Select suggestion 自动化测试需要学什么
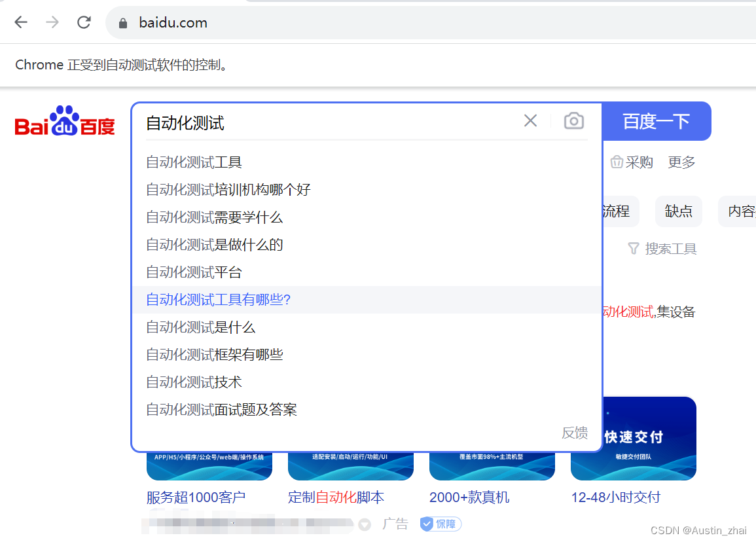This screenshot has height=542, width=756. tap(367, 217)
